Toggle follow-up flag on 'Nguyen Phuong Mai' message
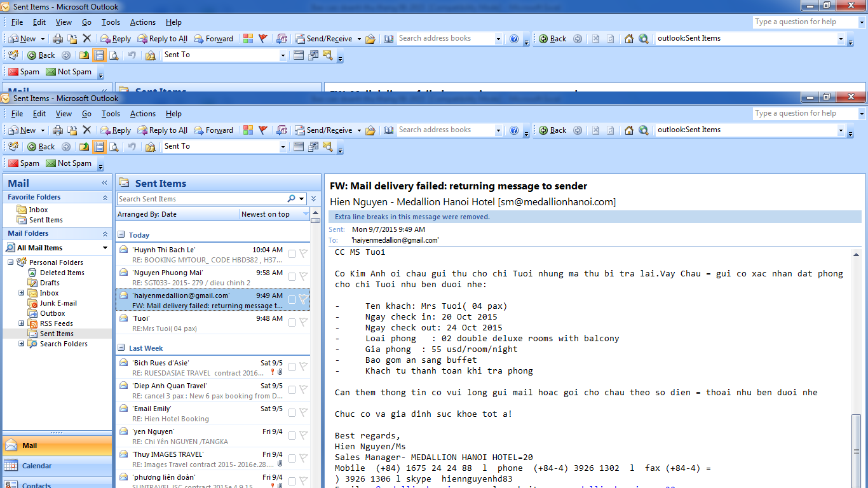 (x=303, y=276)
